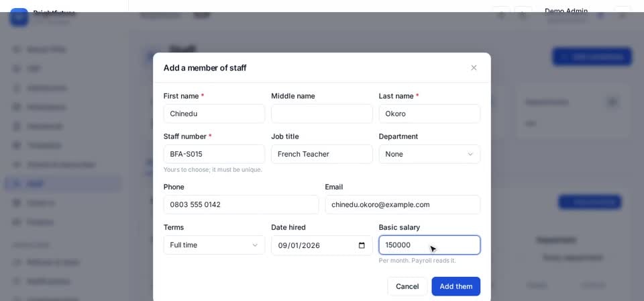Click the Department label

tap(398, 136)
